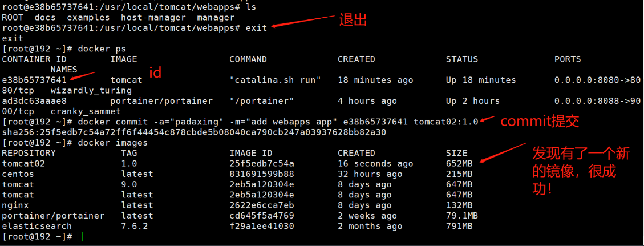Select the image ID 2622e6cca7eb

click(262, 205)
